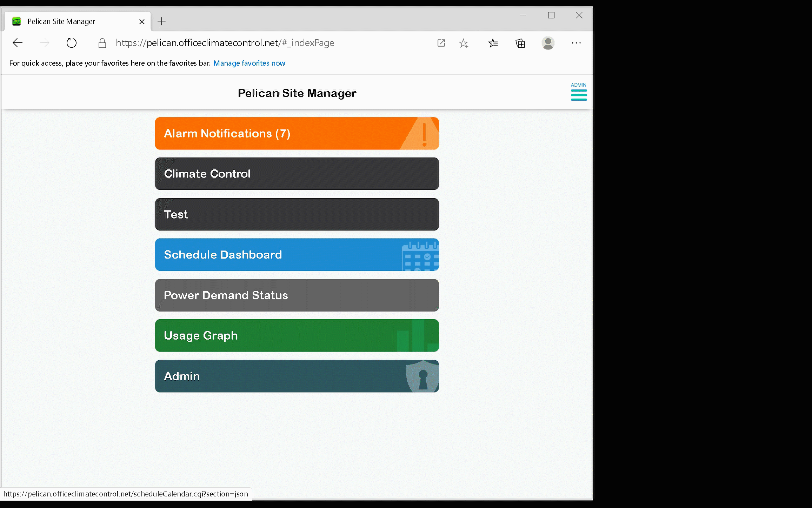Open the Collections icon
This screenshot has width=812, height=508.
pos(520,43)
